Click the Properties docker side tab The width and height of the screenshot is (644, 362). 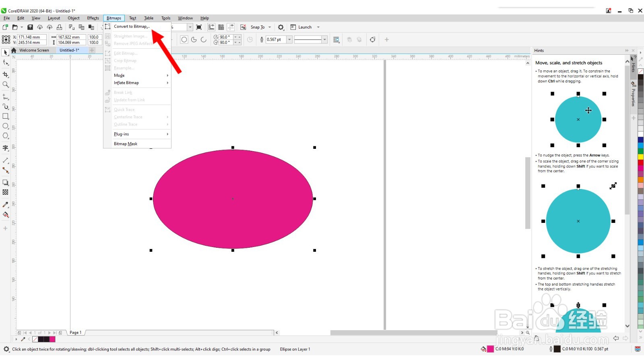633,98
